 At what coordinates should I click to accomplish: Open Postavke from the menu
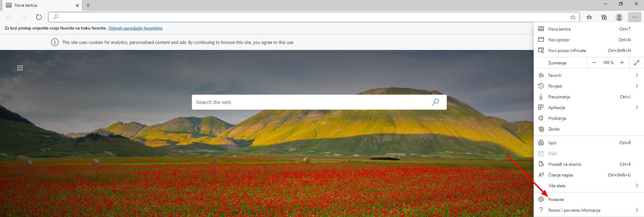[556, 200]
